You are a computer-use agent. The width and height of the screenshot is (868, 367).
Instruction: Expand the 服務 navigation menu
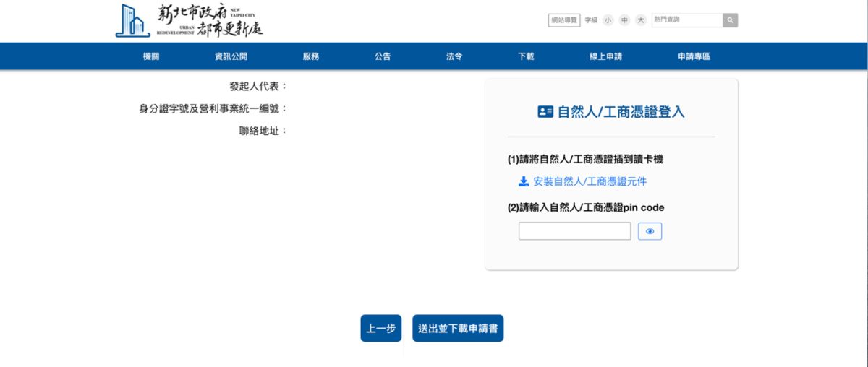(311, 56)
